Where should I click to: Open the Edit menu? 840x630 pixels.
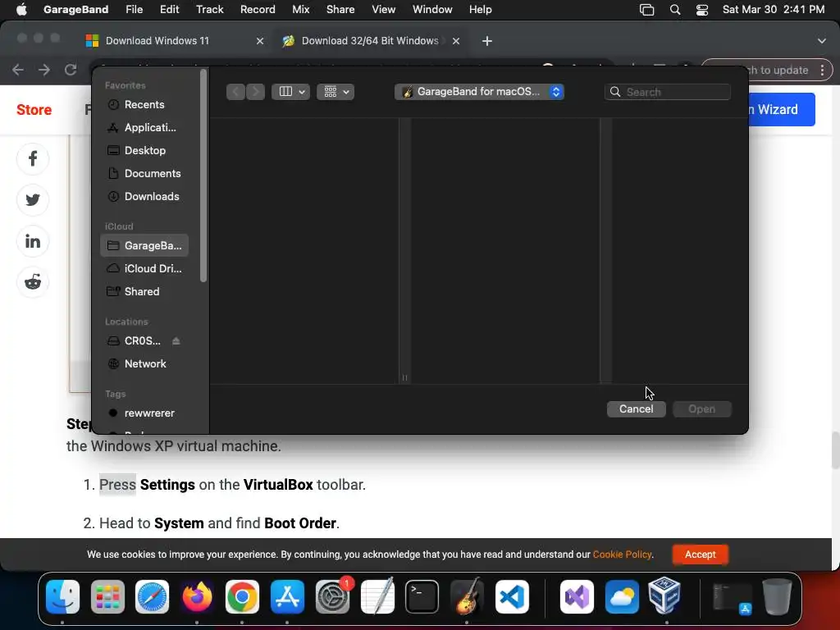[169, 9]
